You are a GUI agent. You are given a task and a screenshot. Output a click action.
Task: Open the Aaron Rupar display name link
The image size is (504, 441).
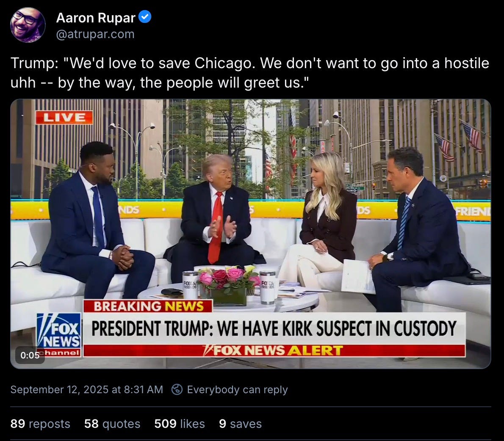click(x=96, y=18)
